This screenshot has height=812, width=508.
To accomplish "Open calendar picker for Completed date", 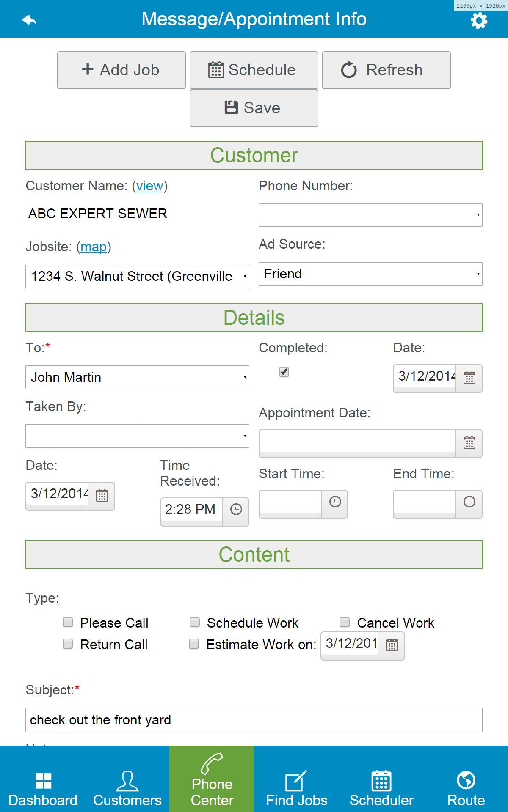I will coord(469,378).
